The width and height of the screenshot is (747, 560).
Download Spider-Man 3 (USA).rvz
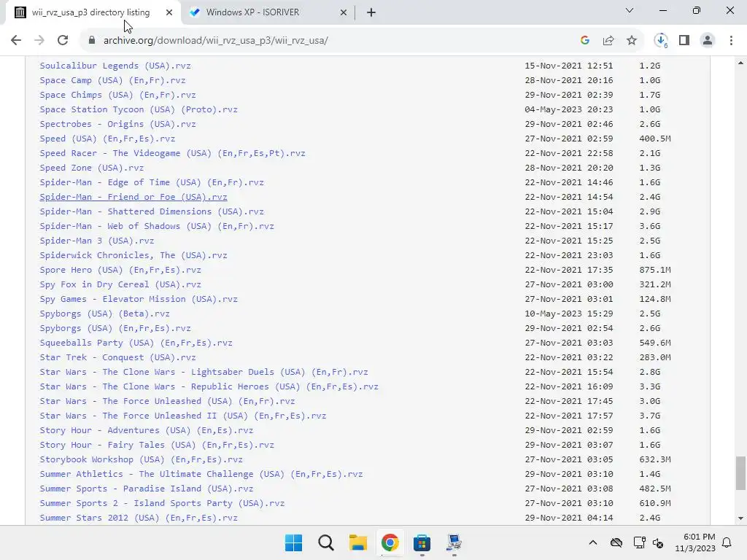97,241
